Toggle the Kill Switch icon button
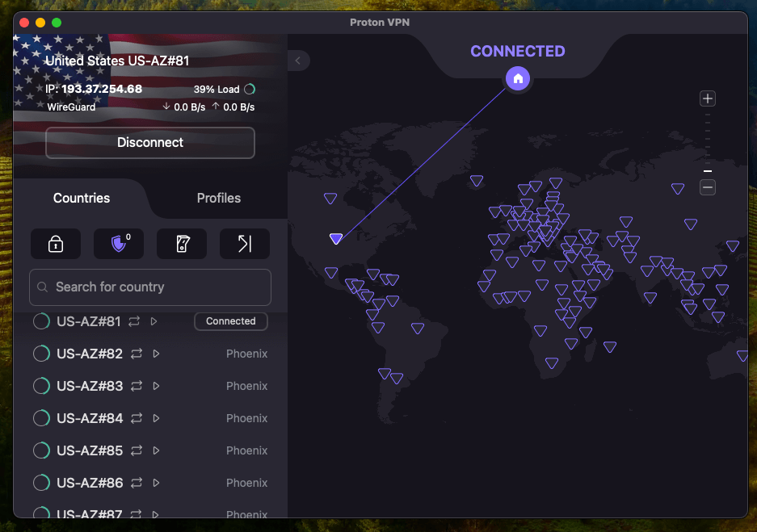Viewport: 757px width, 532px height. pos(182,244)
